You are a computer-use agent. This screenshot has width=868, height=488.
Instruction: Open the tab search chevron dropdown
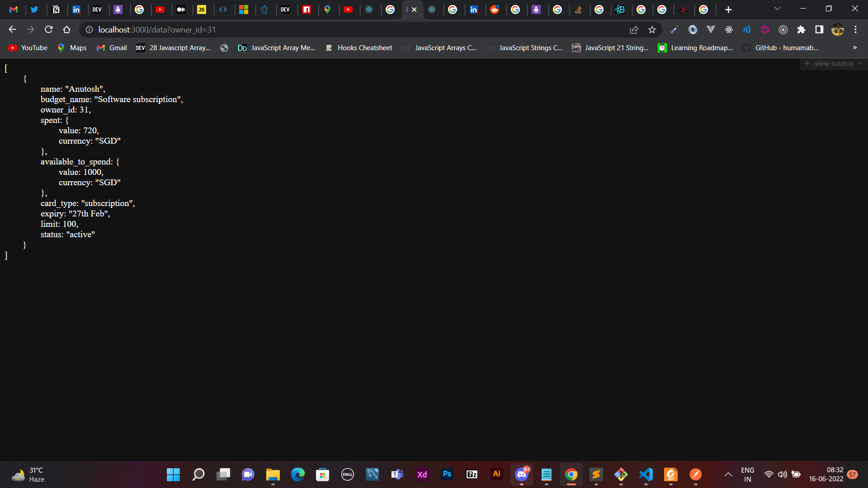point(777,8)
